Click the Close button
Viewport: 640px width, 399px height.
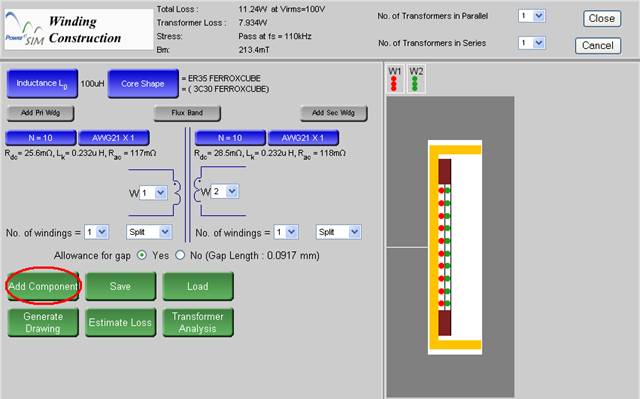click(602, 19)
